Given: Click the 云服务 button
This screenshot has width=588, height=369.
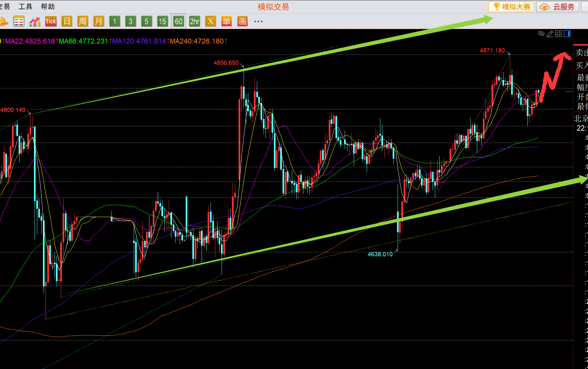Looking at the screenshot, I should click(x=558, y=7).
